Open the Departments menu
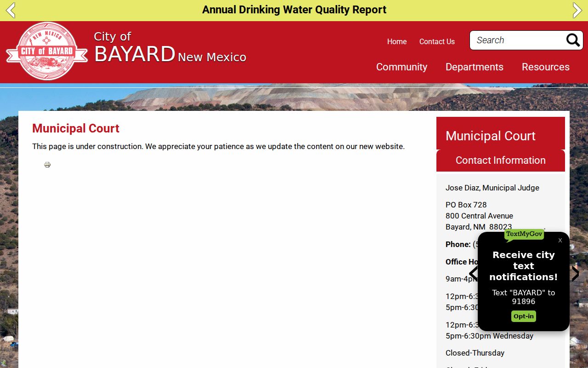The height and width of the screenshot is (368, 588). pos(475,67)
